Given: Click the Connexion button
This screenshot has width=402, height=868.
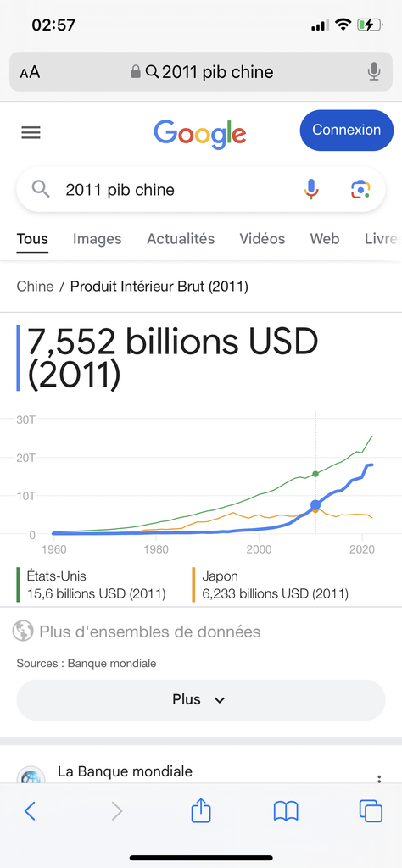Looking at the screenshot, I should coord(347,130).
